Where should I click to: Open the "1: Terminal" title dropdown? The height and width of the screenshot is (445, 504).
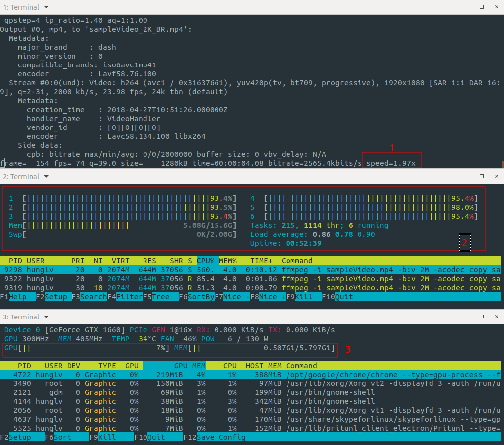[46, 7]
